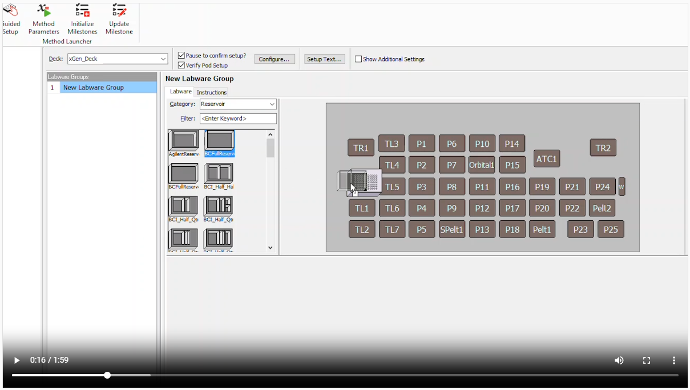The height and width of the screenshot is (390, 690).
Task: Click the Setup Text button
Action: 324,59
